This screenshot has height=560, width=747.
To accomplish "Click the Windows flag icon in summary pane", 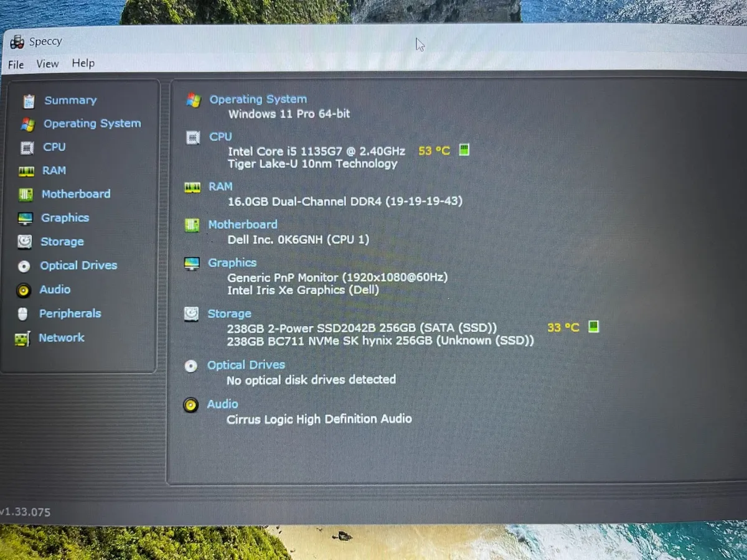I will (x=194, y=100).
